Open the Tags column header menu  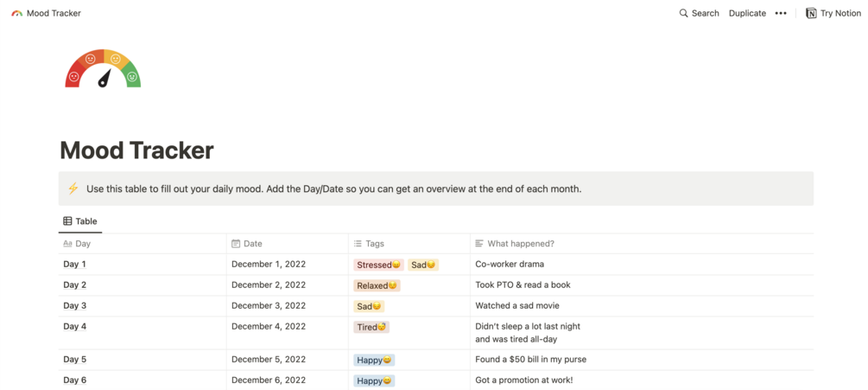point(375,244)
